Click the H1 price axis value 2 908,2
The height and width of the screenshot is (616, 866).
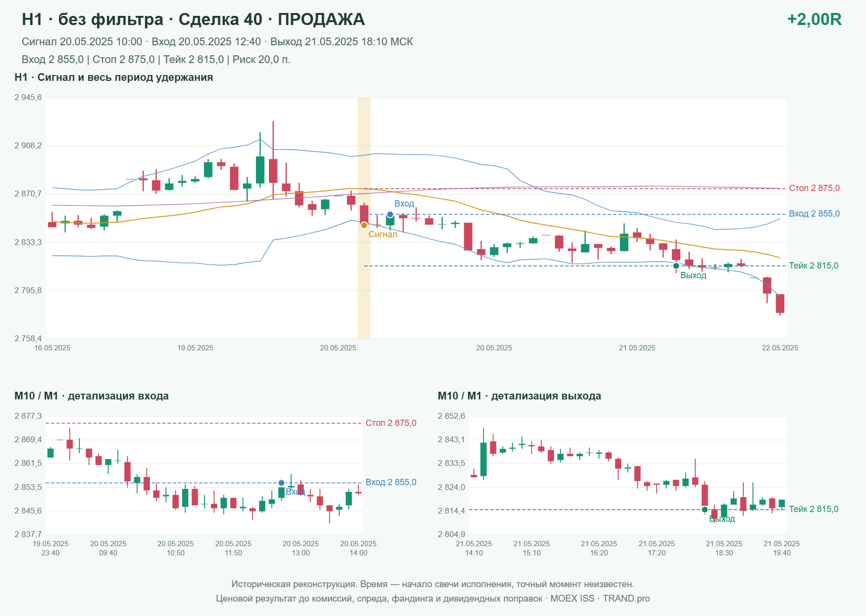click(x=28, y=145)
